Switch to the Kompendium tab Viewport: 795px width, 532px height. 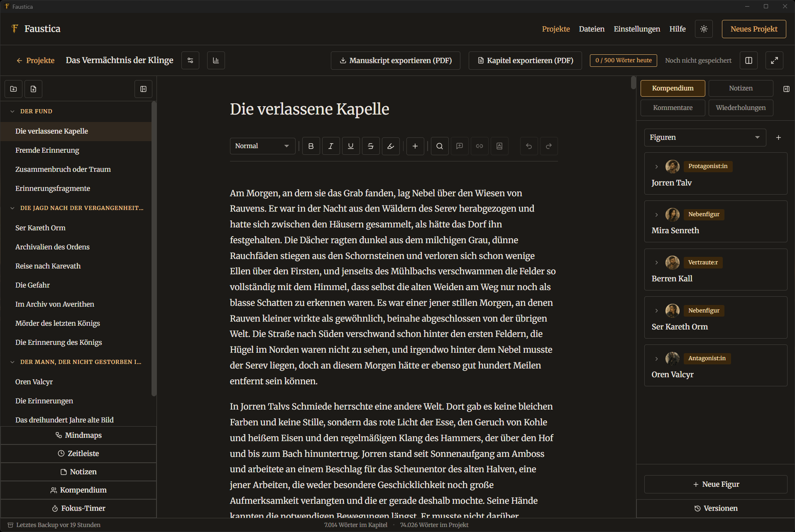[673, 88]
